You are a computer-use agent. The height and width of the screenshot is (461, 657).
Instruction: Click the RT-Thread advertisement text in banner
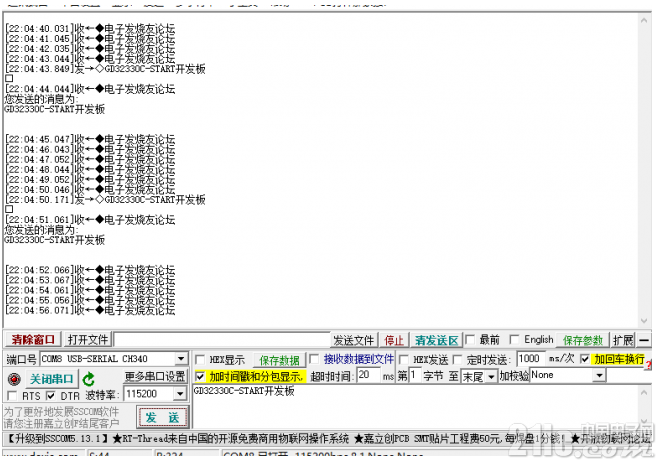[x=231, y=439]
